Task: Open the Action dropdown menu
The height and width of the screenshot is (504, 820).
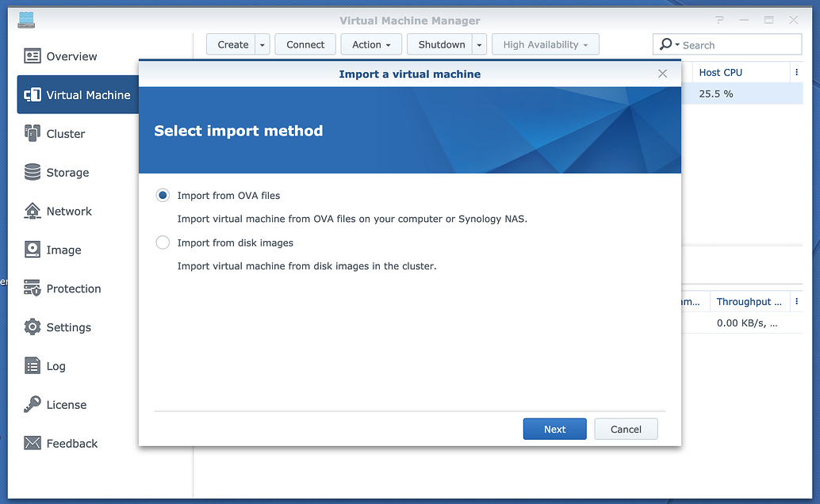Action: pyautogui.click(x=371, y=45)
